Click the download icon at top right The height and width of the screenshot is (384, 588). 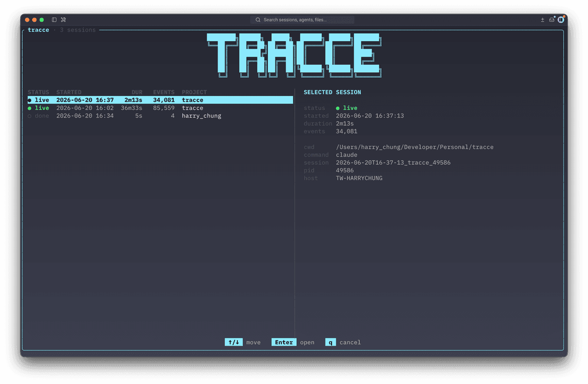pyautogui.click(x=542, y=20)
